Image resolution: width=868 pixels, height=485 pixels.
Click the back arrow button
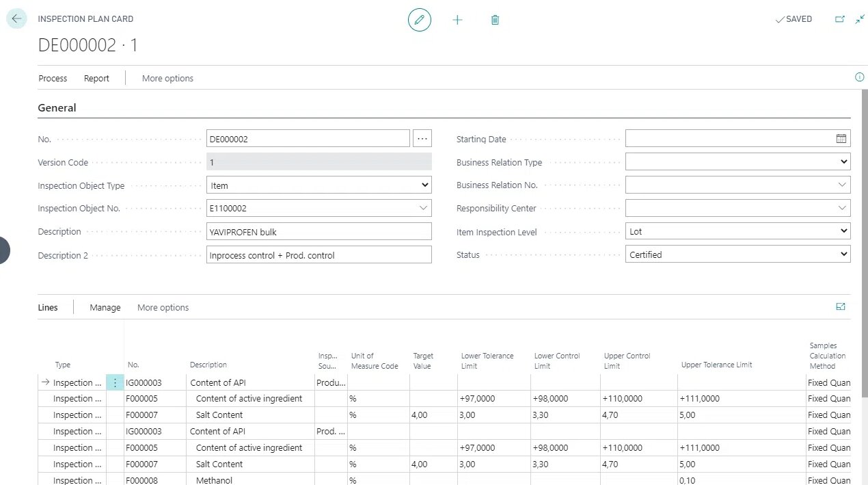coord(16,19)
